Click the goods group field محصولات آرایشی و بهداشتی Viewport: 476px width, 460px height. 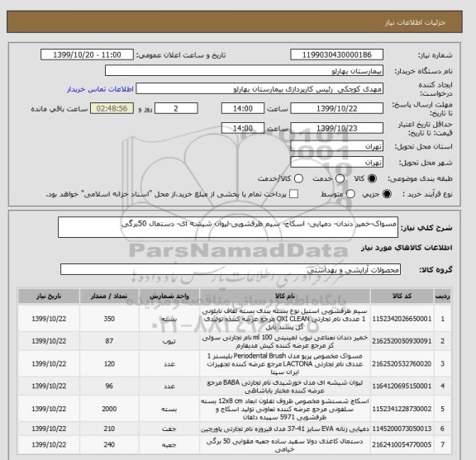tap(231, 269)
